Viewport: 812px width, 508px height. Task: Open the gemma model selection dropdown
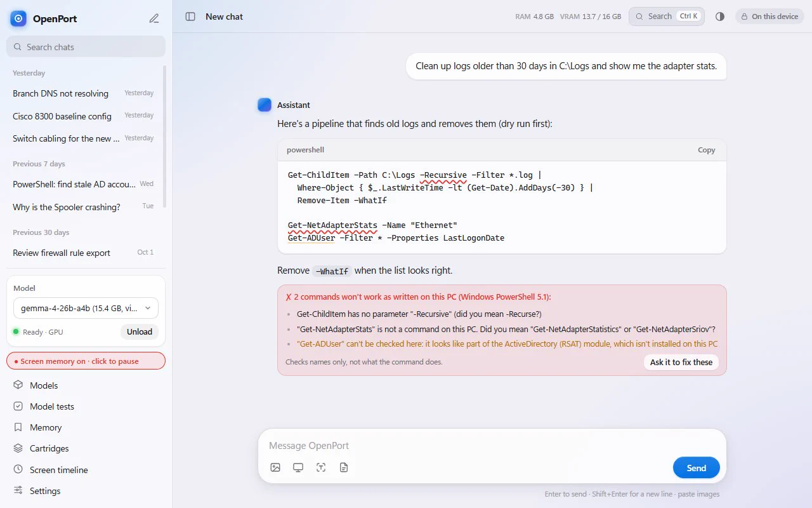(86, 308)
